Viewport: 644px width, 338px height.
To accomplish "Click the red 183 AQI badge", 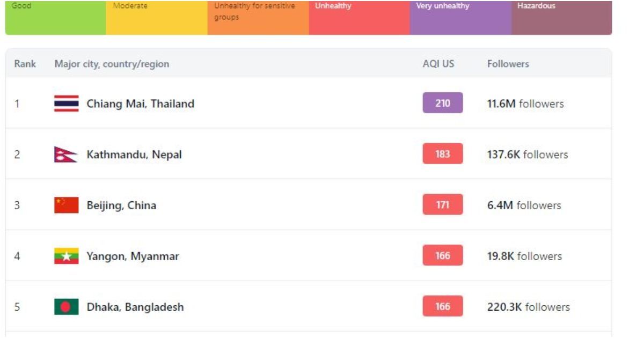I will 443,154.
